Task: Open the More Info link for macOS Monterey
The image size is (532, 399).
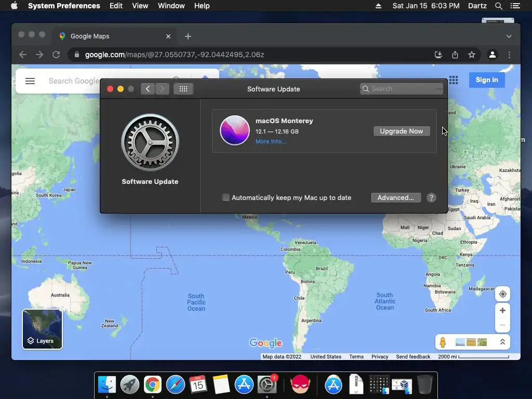Action: coord(271,141)
